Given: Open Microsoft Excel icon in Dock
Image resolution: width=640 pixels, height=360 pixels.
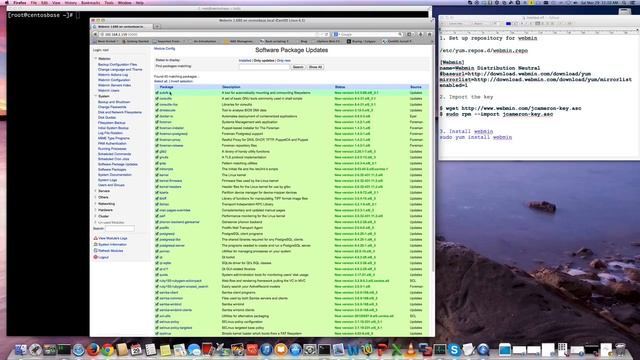Looking at the screenshot, I should 396,350.
